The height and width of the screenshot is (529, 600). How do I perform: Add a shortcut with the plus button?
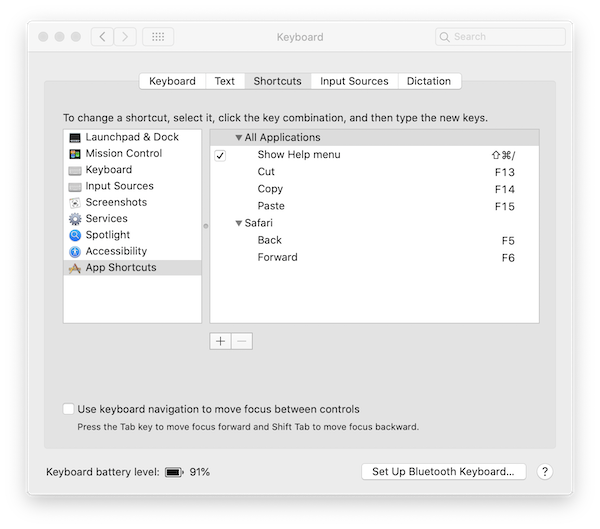coord(220,341)
